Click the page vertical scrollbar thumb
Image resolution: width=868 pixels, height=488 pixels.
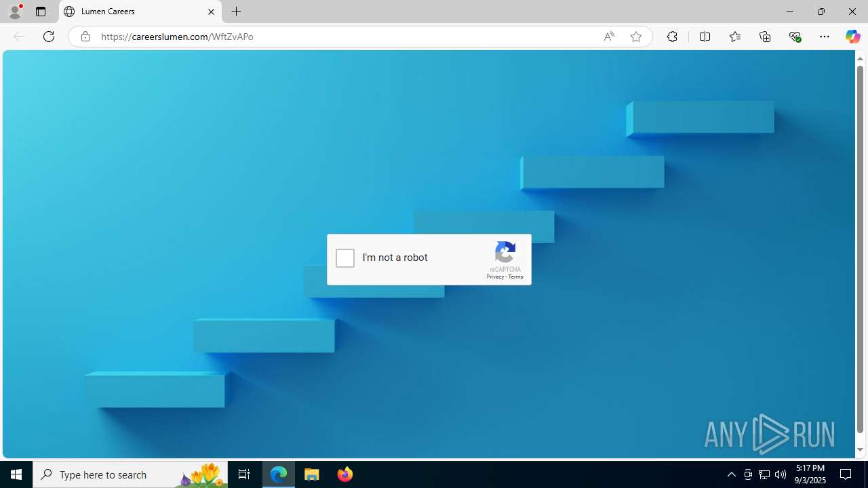coord(860,249)
